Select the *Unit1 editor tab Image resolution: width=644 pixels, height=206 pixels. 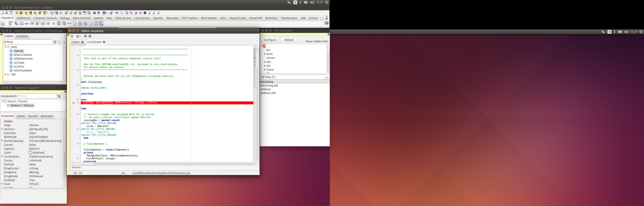click(76, 42)
